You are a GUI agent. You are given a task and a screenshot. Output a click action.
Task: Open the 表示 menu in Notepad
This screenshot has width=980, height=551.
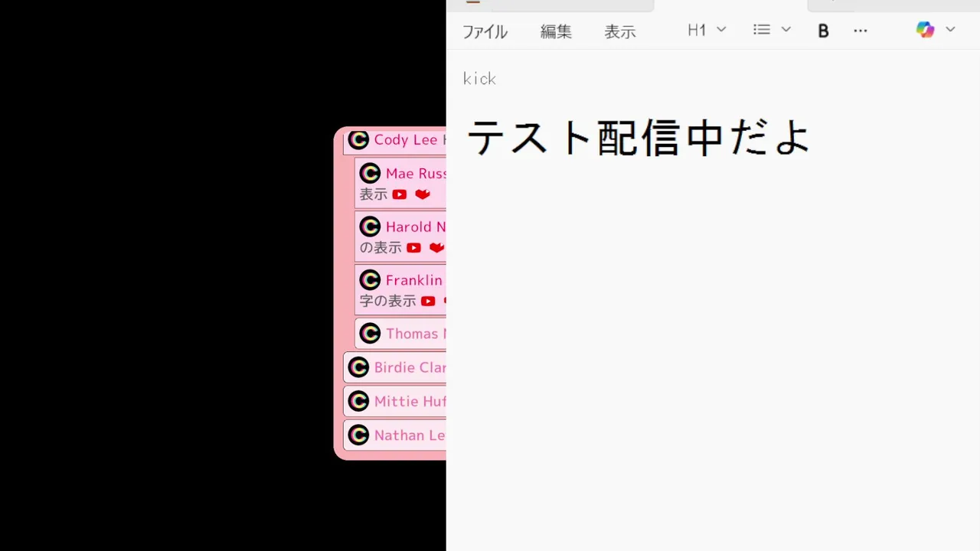pos(620,31)
